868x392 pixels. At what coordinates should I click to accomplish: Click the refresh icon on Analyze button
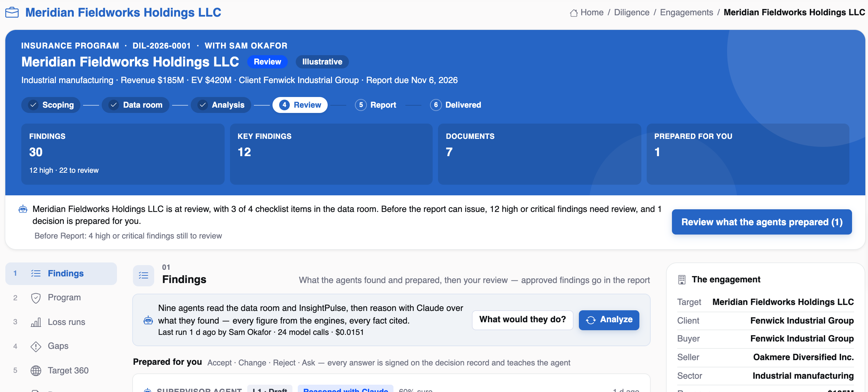(x=591, y=320)
